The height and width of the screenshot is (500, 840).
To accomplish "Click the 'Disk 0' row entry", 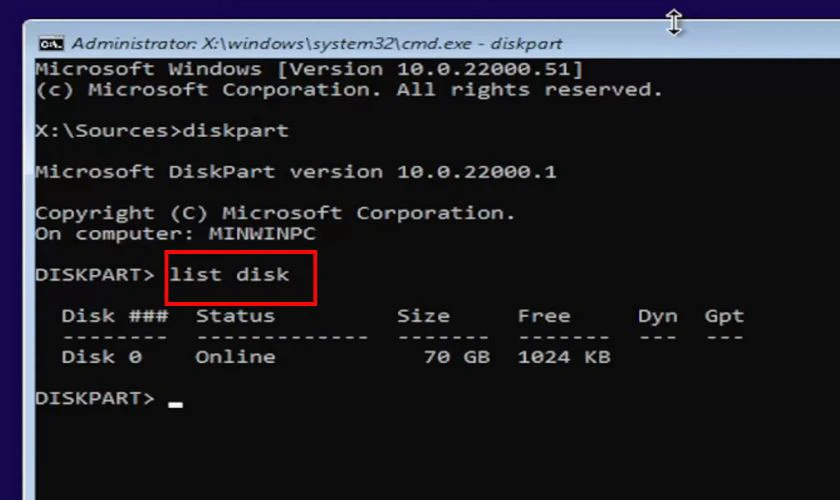I will point(102,357).
